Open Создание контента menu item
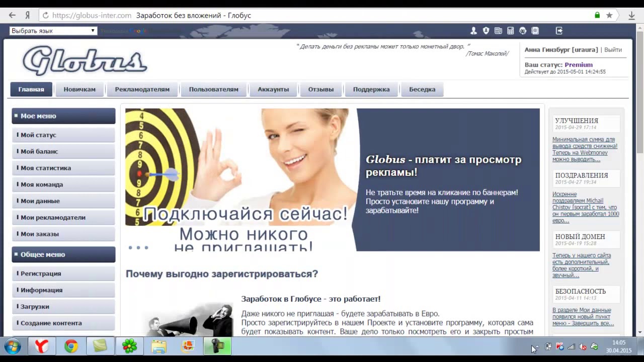The height and width of the screenshot is (362, 644). click(63, 323)
